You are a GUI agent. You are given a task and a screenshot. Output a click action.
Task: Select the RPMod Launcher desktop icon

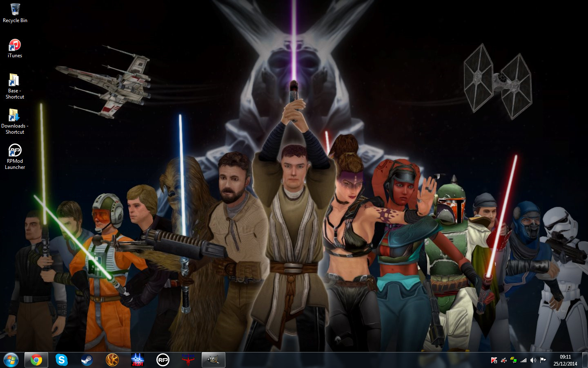(x=15, y=157)
